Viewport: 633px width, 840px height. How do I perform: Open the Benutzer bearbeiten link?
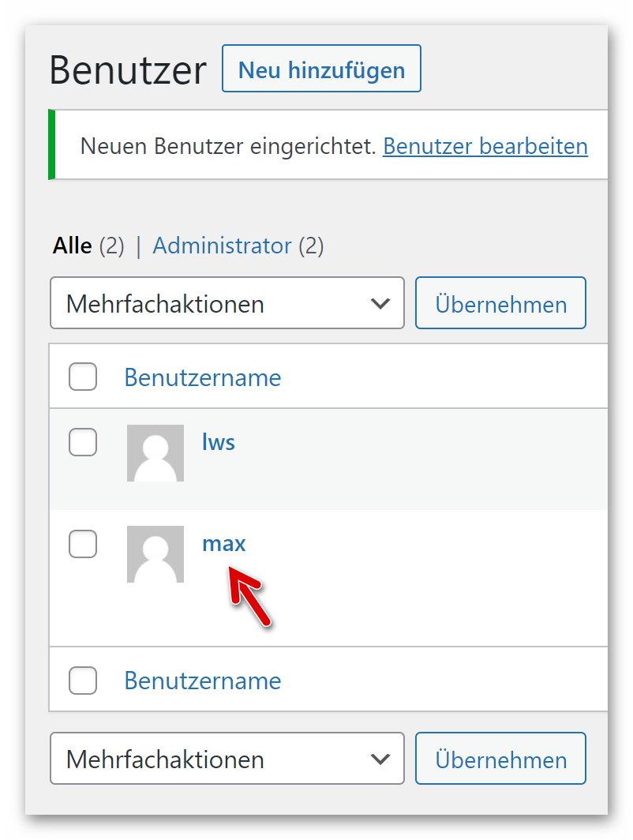[x=485, y=146]
